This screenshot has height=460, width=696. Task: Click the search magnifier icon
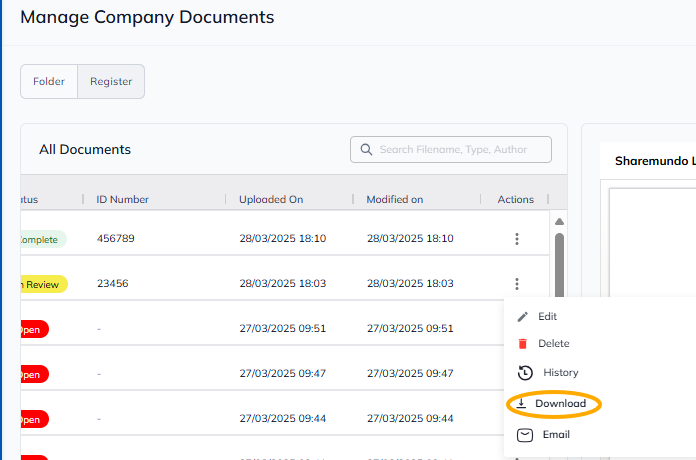click(365, 150)
